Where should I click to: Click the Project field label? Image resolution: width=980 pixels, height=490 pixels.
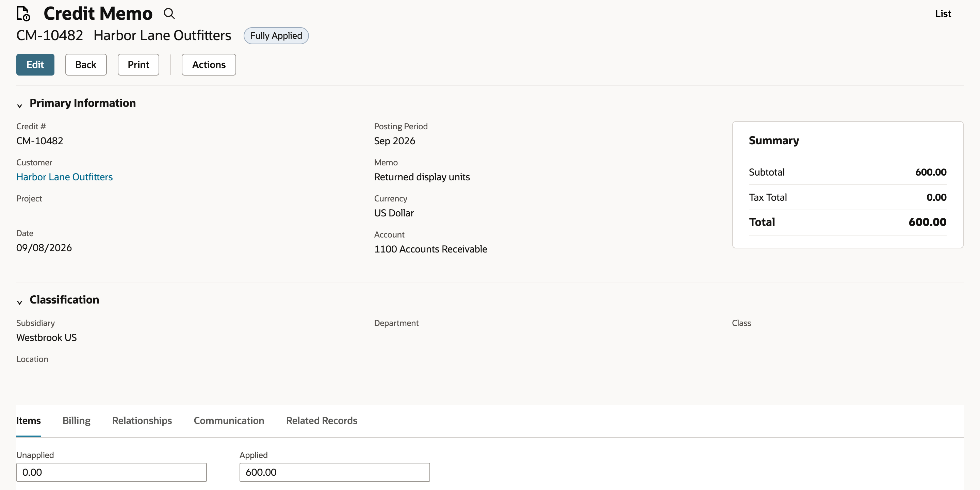pyautogui.click(x=29, y=199)
